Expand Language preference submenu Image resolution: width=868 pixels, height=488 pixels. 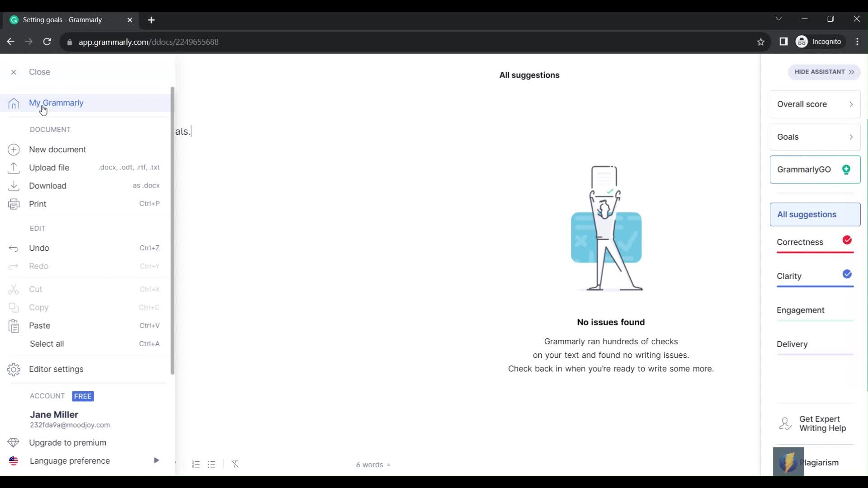157,460
